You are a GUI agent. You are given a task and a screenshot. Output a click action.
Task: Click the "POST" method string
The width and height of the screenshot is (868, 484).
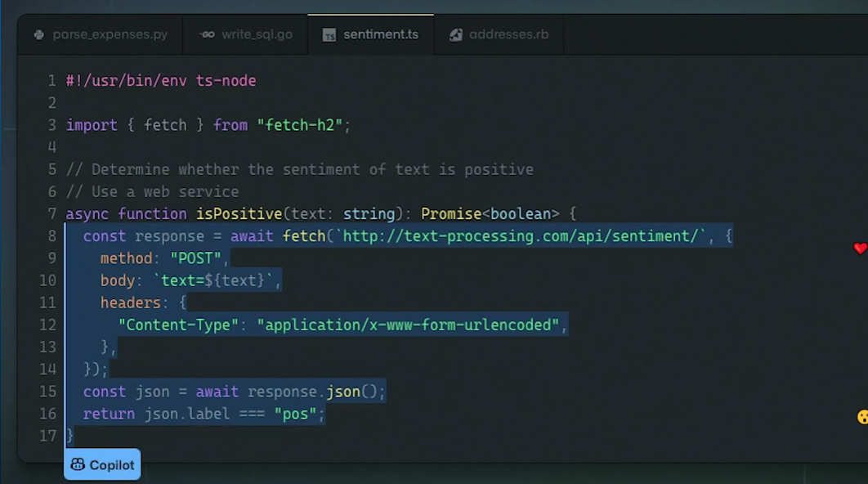(x=196, y=258)
